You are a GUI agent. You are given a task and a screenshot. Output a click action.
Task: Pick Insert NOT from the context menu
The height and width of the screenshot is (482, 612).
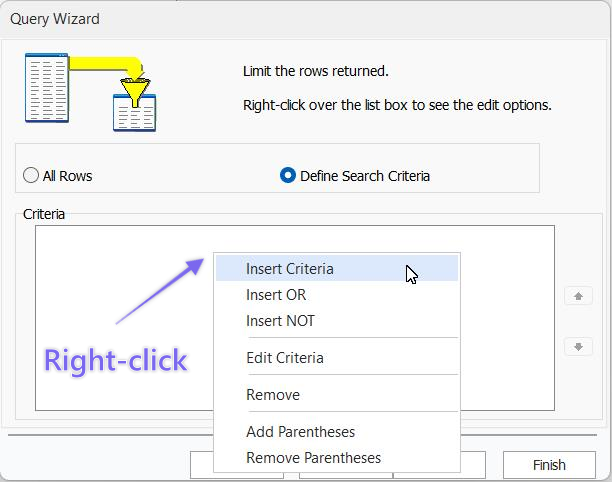click(x=280, y=321)
